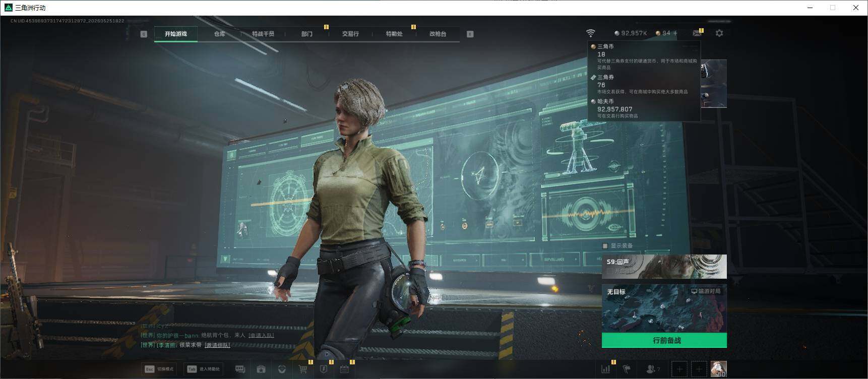Image resolution: width=868 pixels, height=379 pixels.
Task: Click the Esc 切换模式 button
Action: click(x=160, y=369)
